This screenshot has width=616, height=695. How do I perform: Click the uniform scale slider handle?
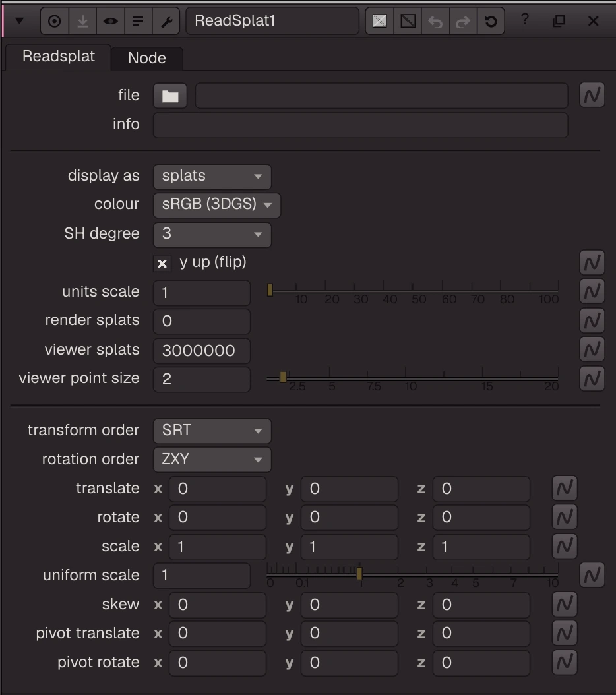359,574
